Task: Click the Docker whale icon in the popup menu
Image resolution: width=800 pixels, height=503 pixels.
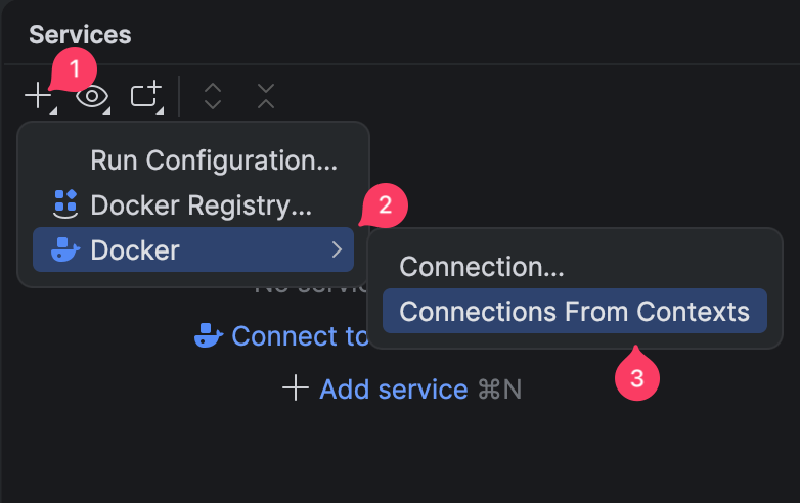Action: [65, 249]
